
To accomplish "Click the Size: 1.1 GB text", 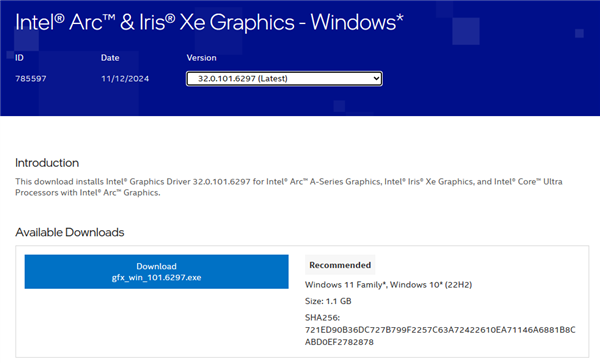I will pos(328,301).
